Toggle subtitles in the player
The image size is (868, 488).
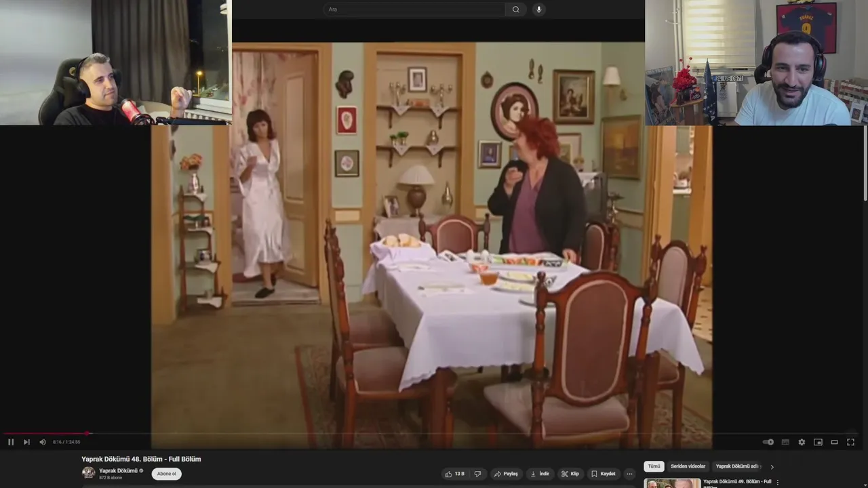(785, 442)
